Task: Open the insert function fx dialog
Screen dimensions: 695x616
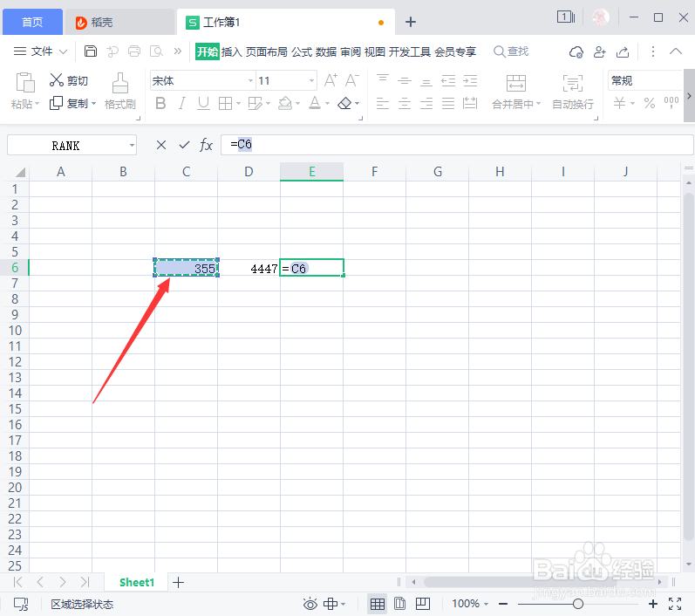Action: (x=206, y=145)
